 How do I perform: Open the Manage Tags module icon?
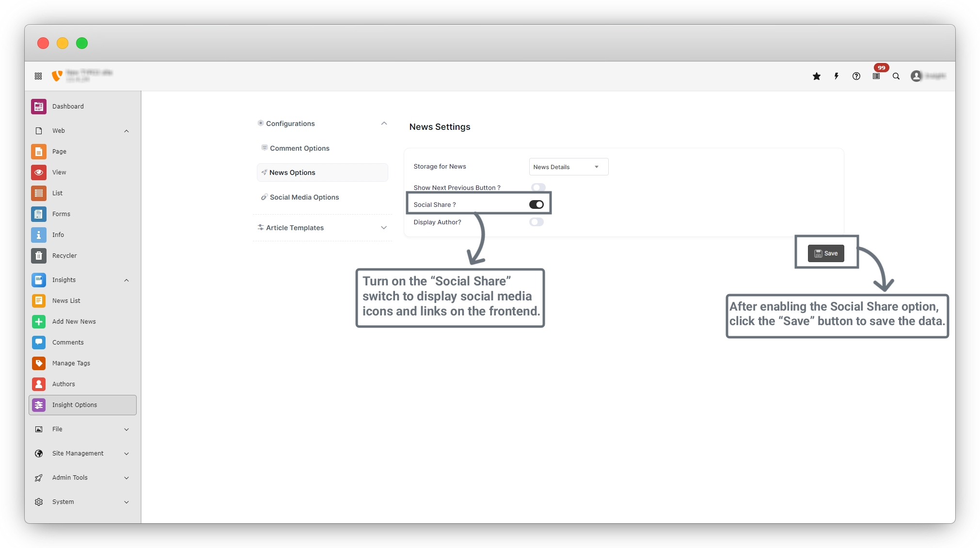[39, 363]
